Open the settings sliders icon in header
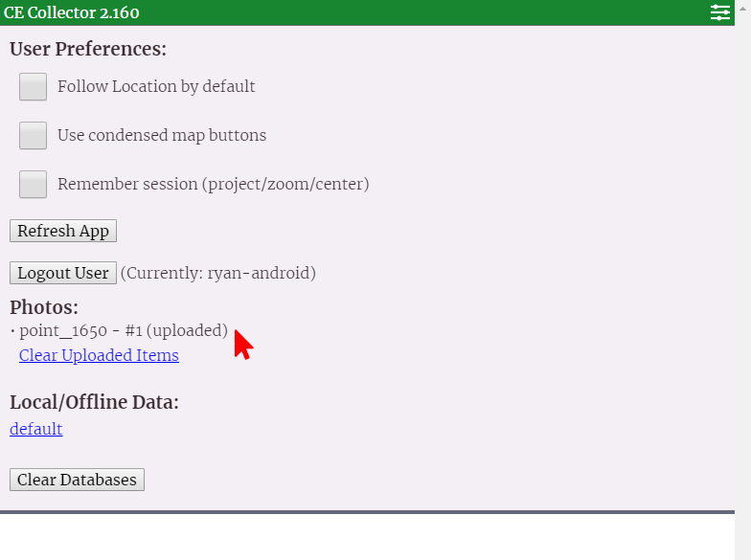 tap(719, 12)
